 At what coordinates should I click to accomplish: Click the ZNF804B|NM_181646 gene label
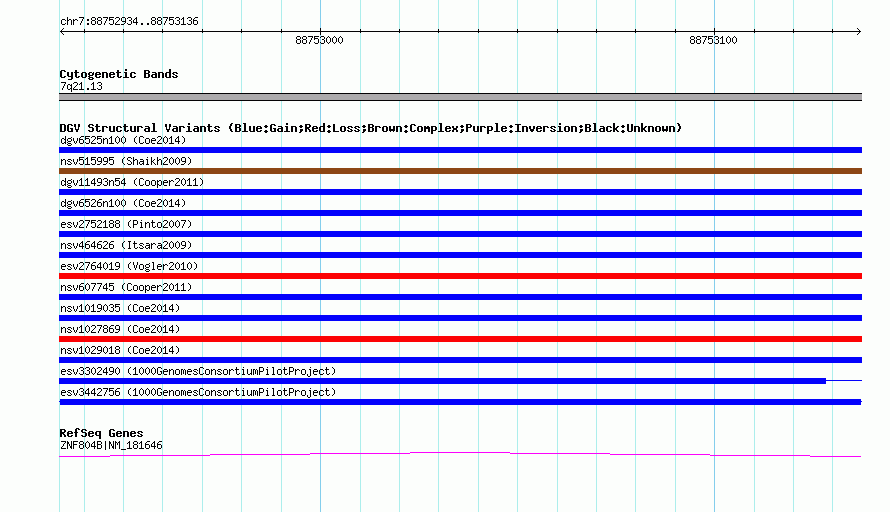pos(111,446)
